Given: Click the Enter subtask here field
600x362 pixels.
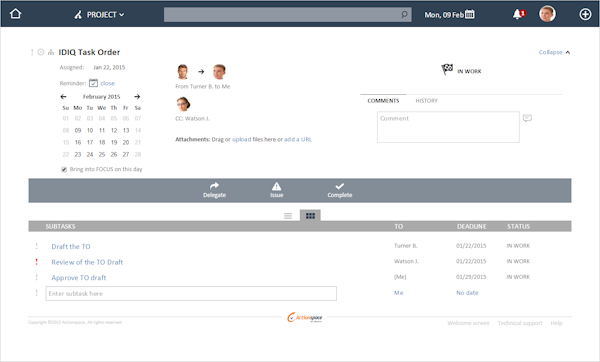Looking at the screenshot, I should coord(191,294).
